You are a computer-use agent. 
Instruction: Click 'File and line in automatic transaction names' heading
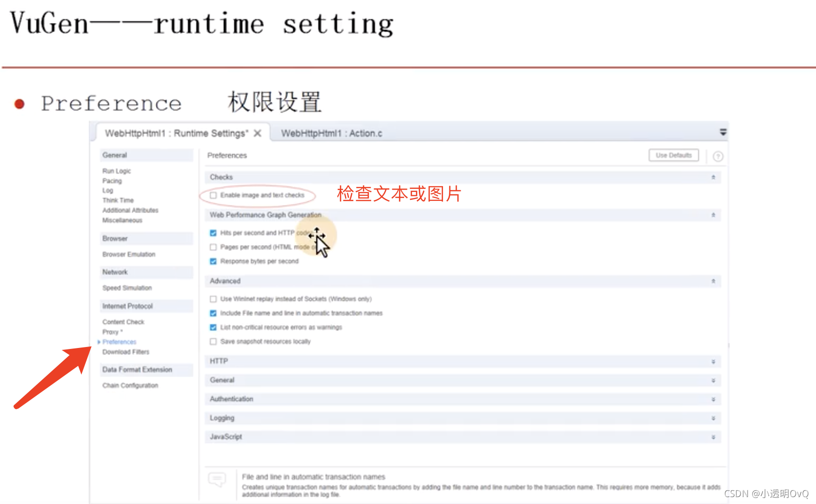click(x=314, y=477)
